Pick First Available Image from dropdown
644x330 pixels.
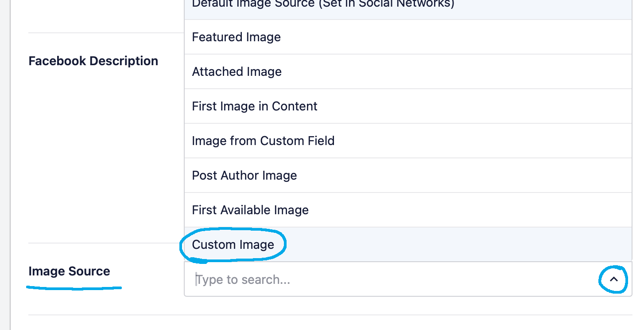coord(250,210)
